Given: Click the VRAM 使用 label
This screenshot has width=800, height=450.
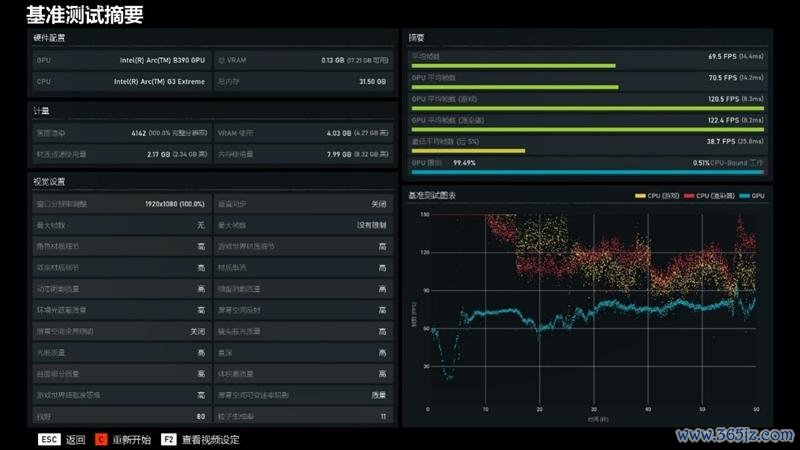Looking at the screenshot, I should click(x=235, y=133).
